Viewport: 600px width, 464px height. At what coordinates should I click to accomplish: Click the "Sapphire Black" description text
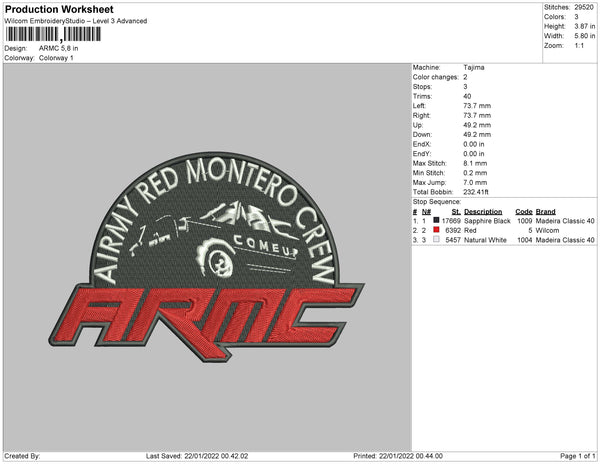click(x=487, y=221)
